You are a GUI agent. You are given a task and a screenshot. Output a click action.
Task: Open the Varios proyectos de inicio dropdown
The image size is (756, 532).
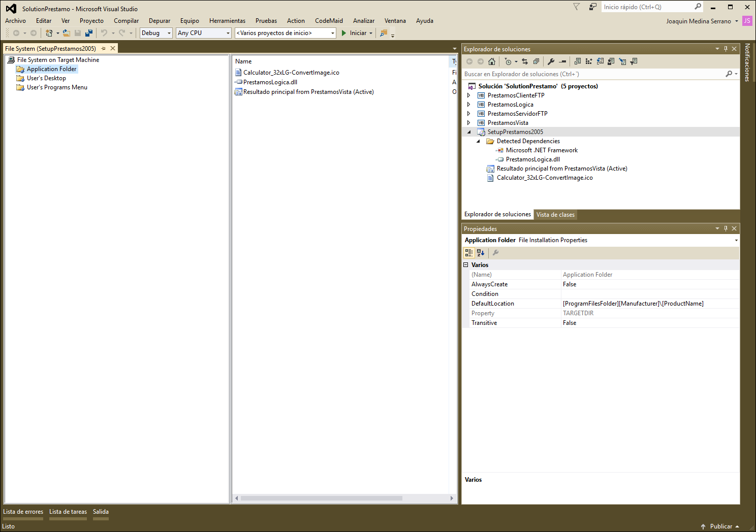tap(333, 33)
